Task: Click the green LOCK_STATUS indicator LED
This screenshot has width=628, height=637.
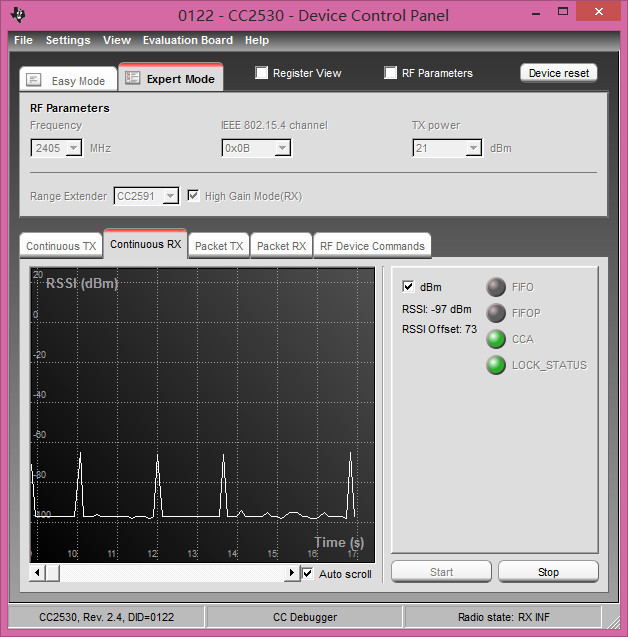Action: [x=496, y=365]
